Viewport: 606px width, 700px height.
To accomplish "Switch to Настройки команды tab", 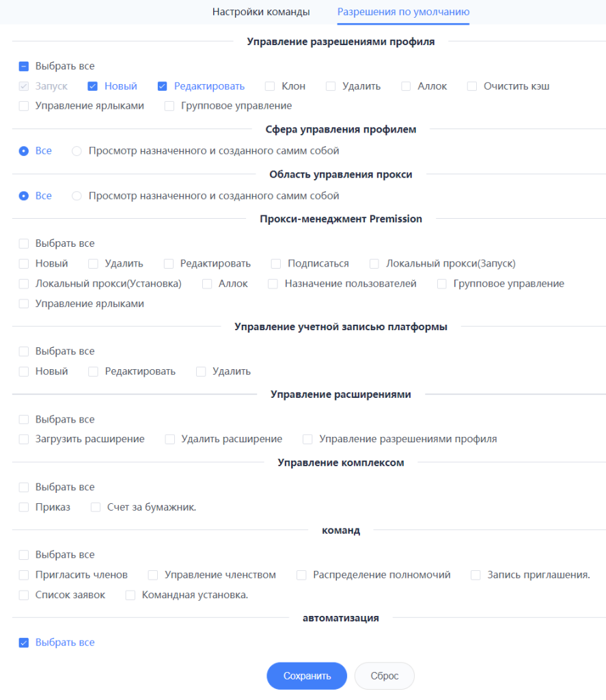I will click(260, 12).
